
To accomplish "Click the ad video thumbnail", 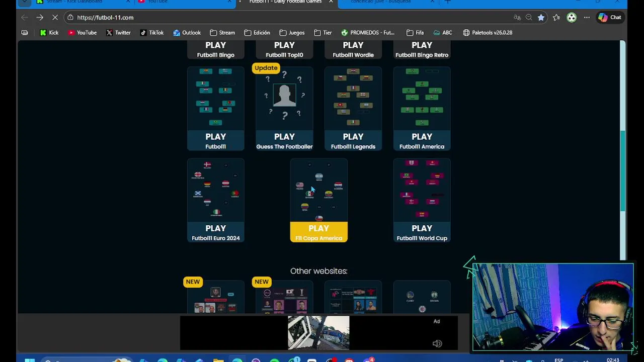I will (318, 332).
